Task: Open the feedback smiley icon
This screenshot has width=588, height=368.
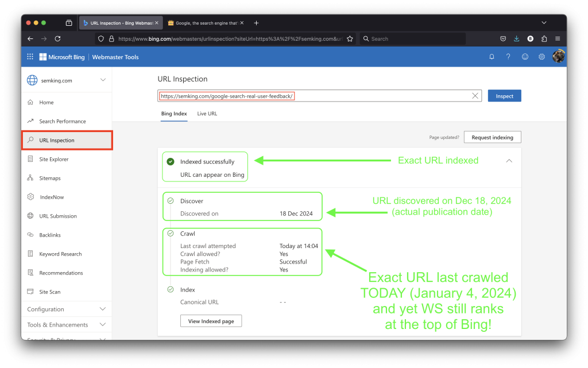Action: [x=525, y=57]
